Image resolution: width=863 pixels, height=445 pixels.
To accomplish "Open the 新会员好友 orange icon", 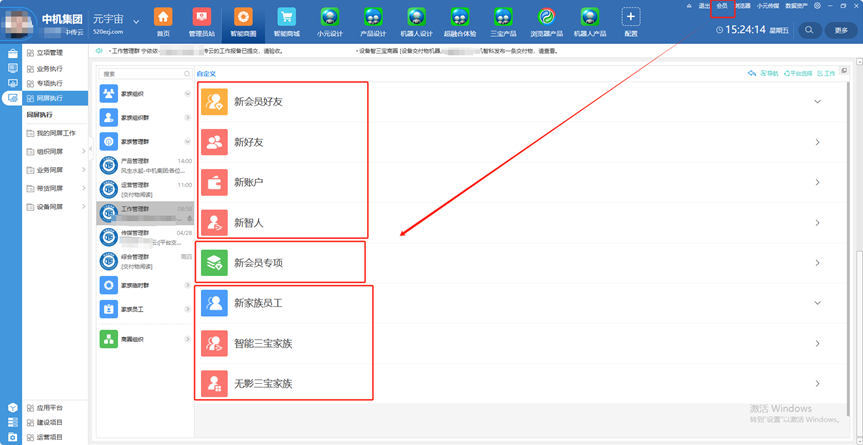I will [x=214, y=102].
